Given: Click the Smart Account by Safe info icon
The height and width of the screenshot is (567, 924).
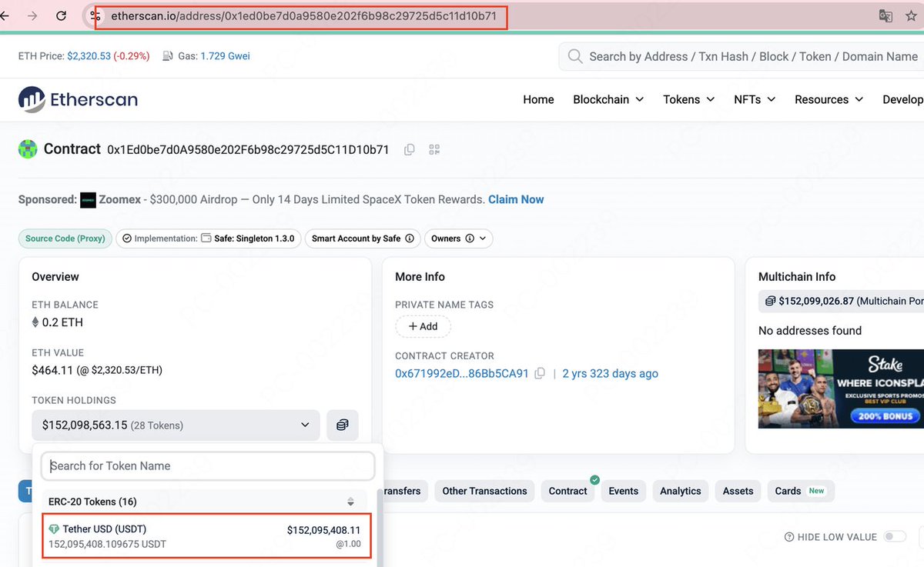Looking at the screenshot, I should [410, 238].
